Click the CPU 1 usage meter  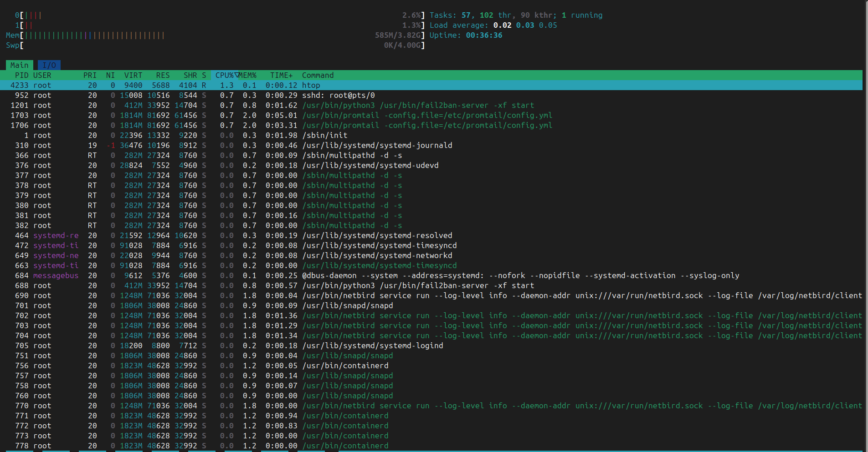tap(220, 25)
